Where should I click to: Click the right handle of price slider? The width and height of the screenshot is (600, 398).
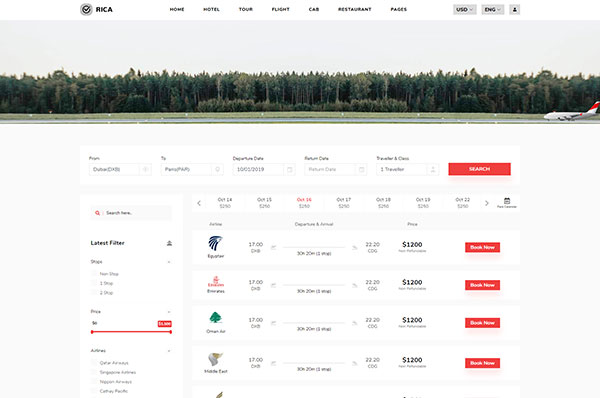pos(171,332)
